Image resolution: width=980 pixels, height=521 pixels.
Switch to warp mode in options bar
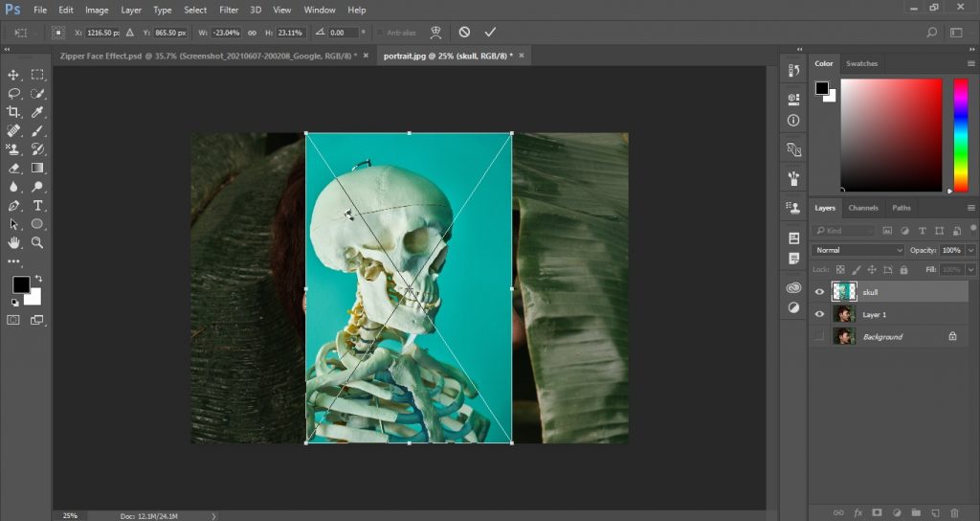click(x=436, y=32)
